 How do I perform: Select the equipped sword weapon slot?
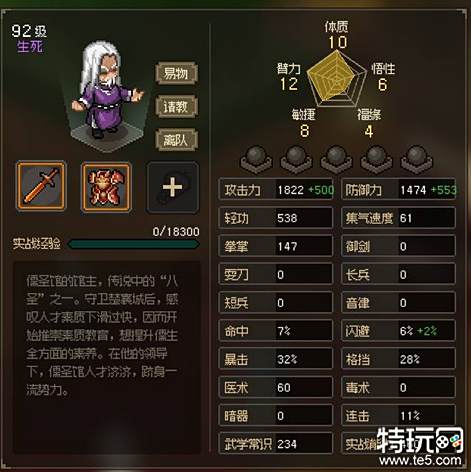coord(41,186)
